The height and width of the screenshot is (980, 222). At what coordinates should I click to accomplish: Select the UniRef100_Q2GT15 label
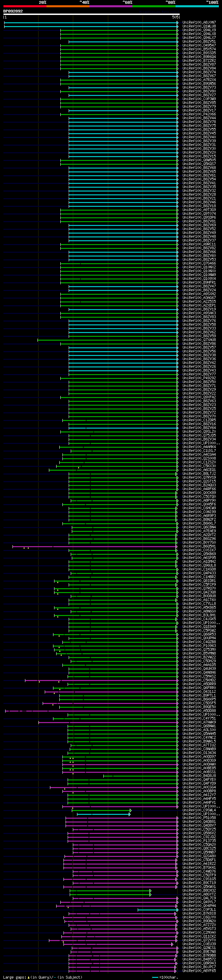(199, 481)
